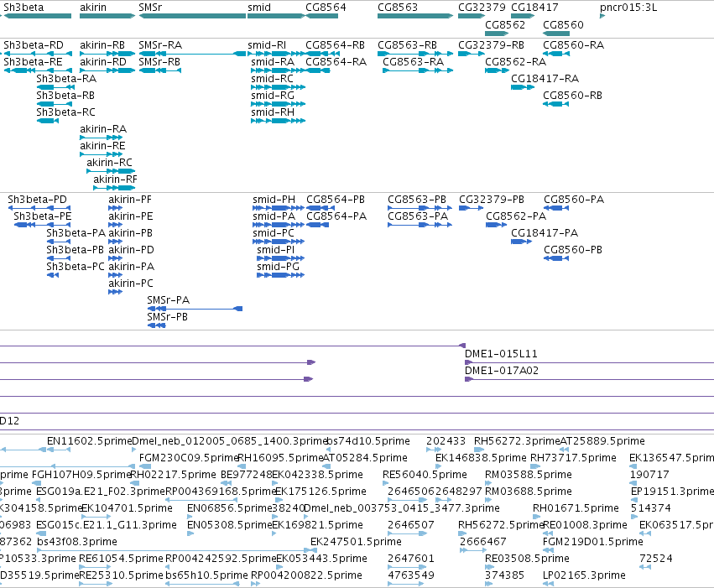Click protein Sh3beta-PC label
Image resolution: width=714 pixels, height=588 pixels.
[x=76, y=266]
